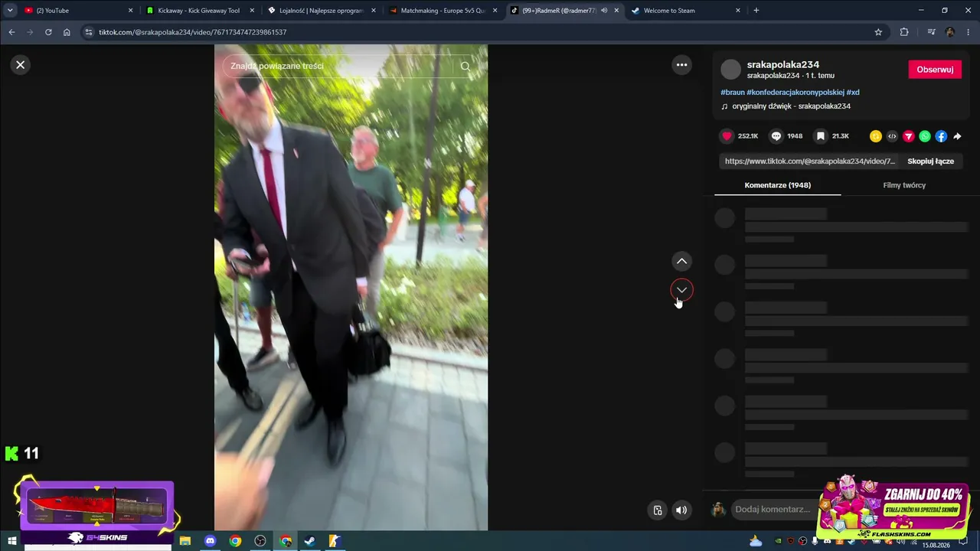Viewport: 980px width, 551px height.
Task: Get the embed code icon
Action: point(892,136)
